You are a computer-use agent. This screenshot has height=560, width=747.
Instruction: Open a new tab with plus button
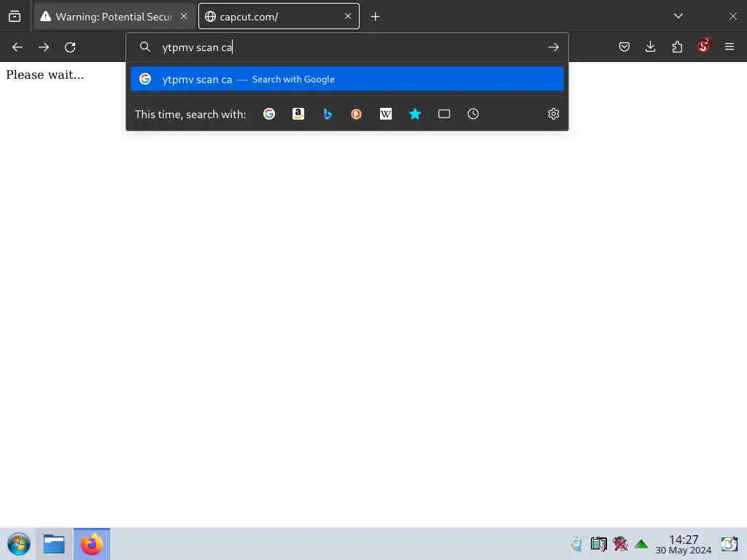coord(376,17)
